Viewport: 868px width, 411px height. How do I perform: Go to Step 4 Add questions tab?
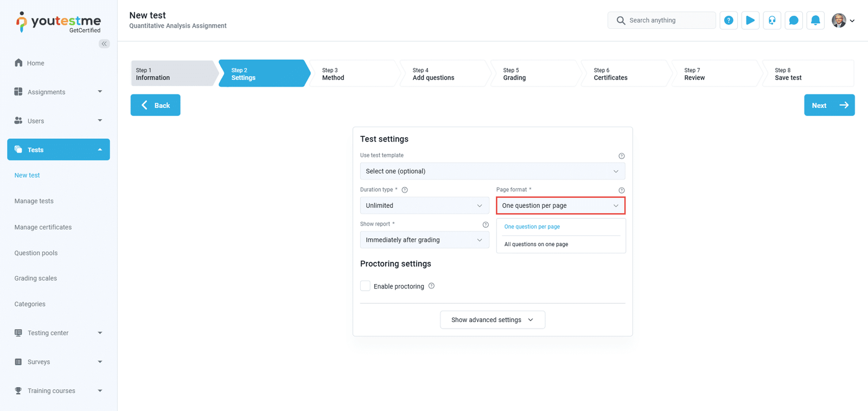(x=442, y=74)
